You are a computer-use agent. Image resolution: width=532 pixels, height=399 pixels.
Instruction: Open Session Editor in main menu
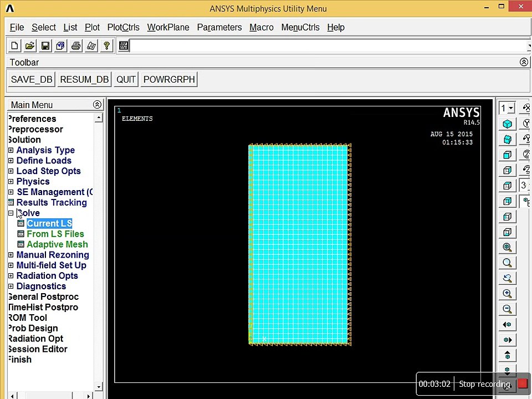click(38, 349)
